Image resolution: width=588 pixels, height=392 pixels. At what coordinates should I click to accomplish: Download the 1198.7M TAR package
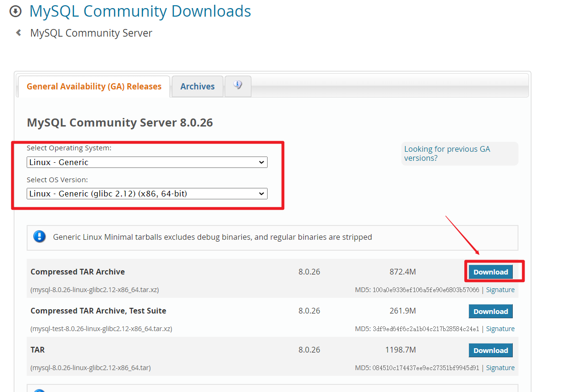[x=491, y=351]
